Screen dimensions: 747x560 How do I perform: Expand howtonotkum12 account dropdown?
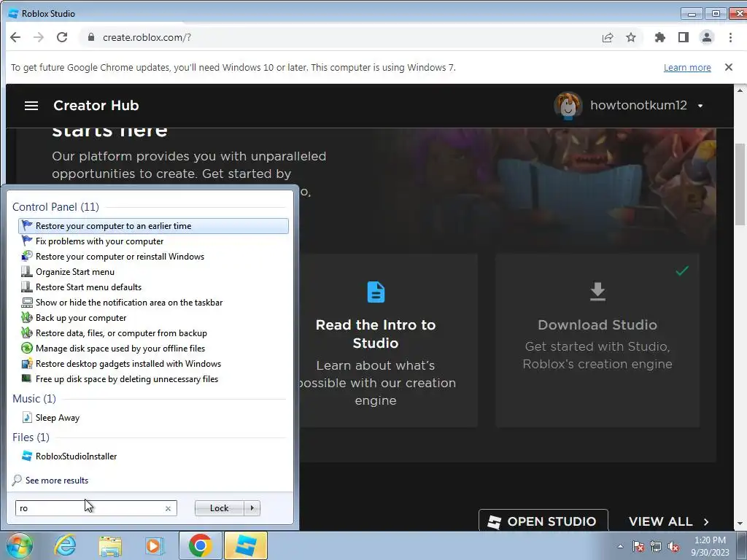click(x=700, y=106)
